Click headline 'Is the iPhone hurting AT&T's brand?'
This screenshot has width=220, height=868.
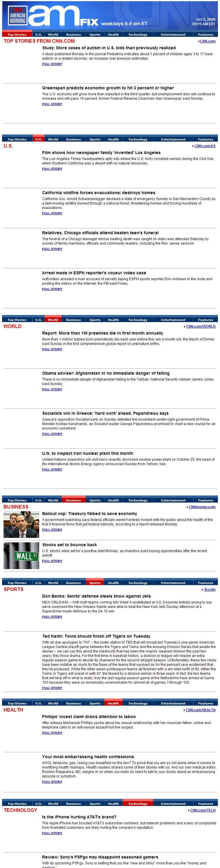79,817
